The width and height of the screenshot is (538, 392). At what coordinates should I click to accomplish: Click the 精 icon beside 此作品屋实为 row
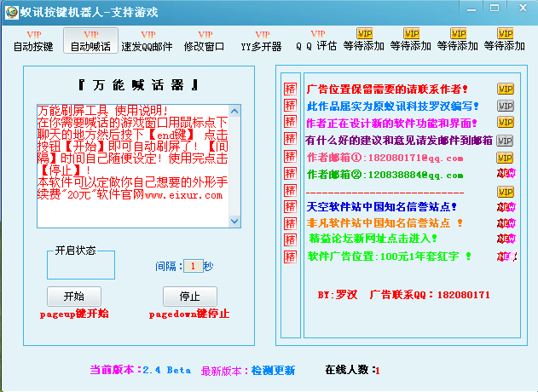[x=290, y=106]
